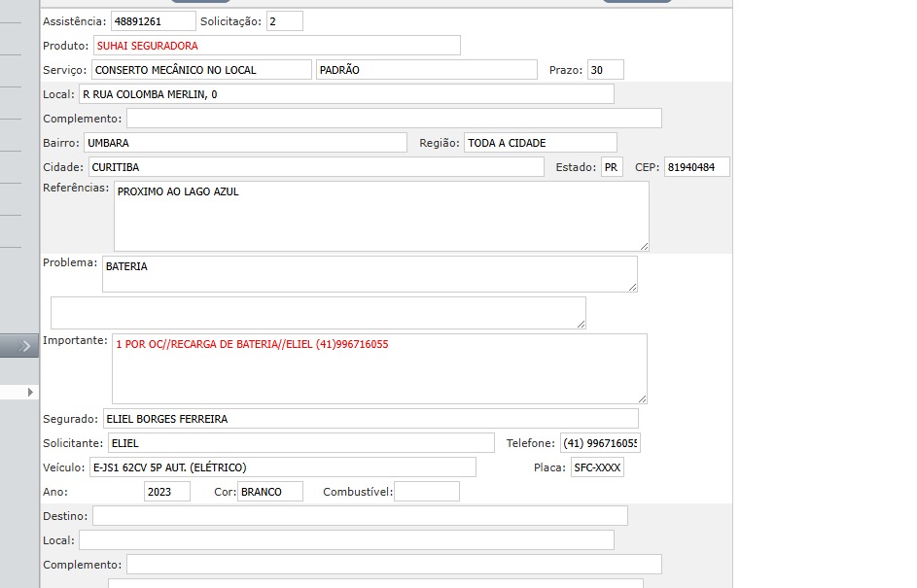Screen dimensions: 917x588
Task: Click the Estado field showing PR
Action: pyautogui.click(x=612, y=167)
